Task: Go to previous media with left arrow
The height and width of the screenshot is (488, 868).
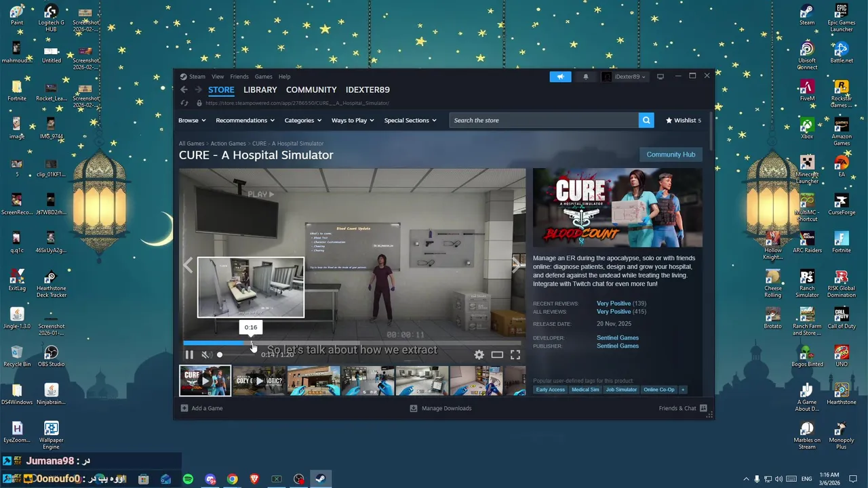Action: pos(188,265)
